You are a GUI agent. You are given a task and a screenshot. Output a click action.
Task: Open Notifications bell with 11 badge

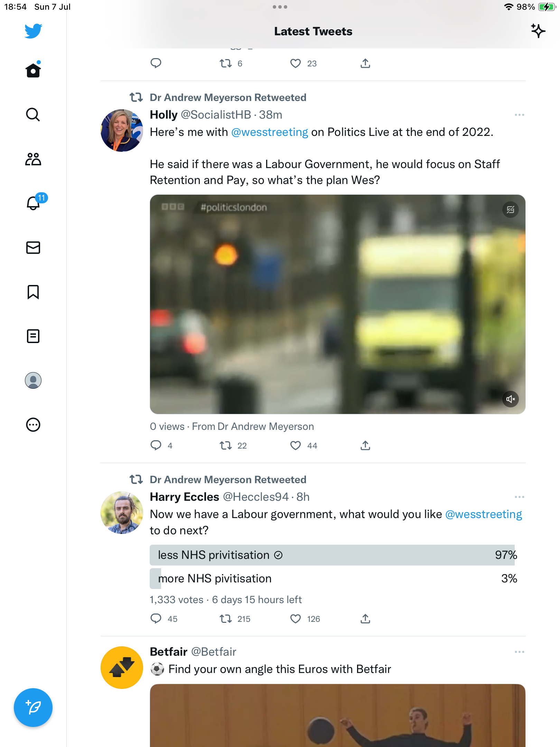[34, 203]
